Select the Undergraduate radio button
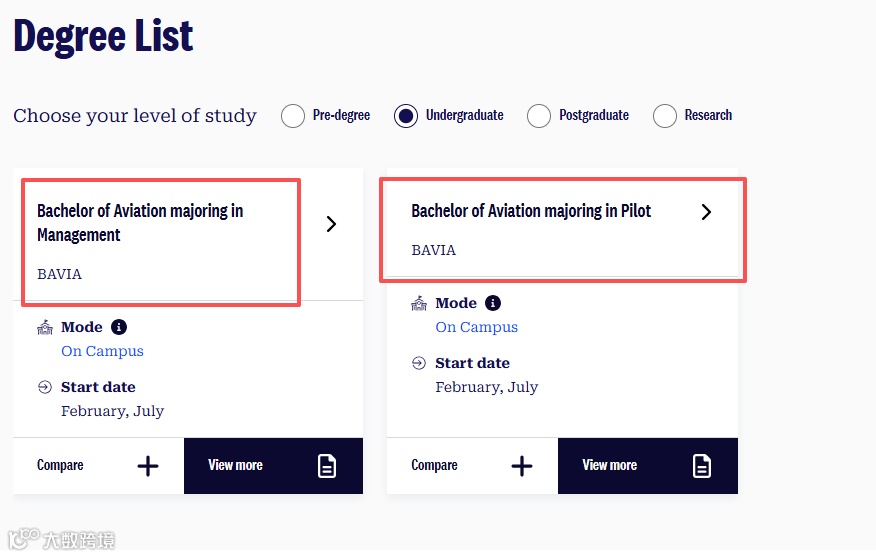876x557 pixels. pyautogui.click(x=405, y=116)
